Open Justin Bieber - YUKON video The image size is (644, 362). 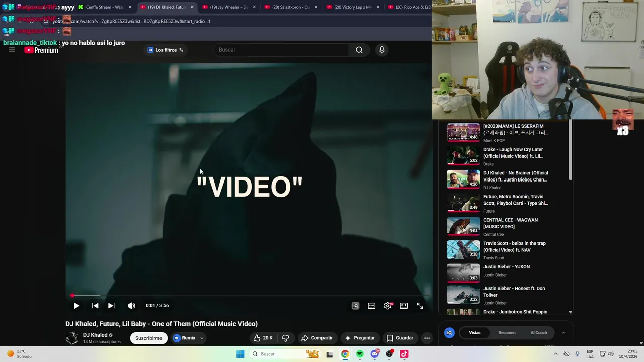[x=506, y=267]
